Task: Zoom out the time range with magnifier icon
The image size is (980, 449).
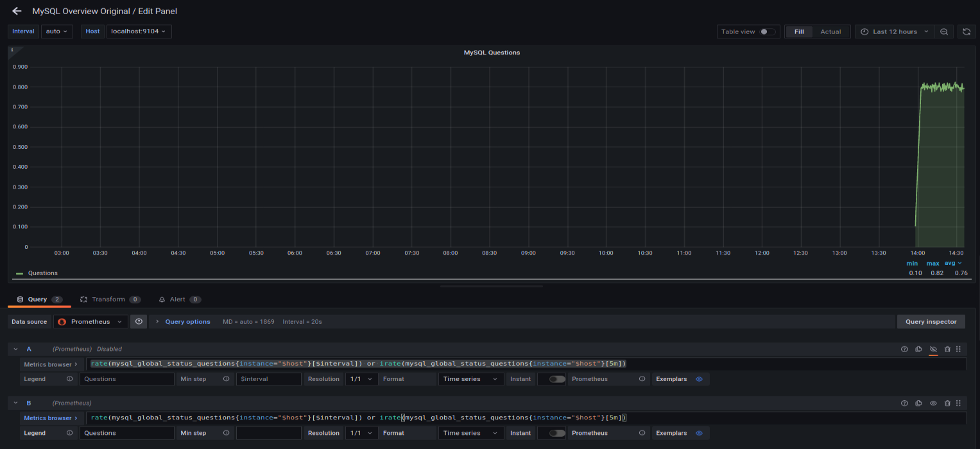Action: point(943,31)
